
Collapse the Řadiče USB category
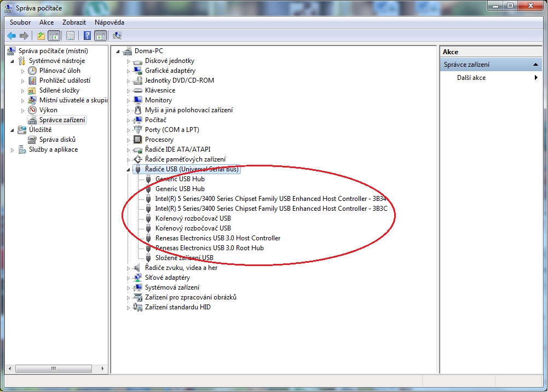click(129, 170)
